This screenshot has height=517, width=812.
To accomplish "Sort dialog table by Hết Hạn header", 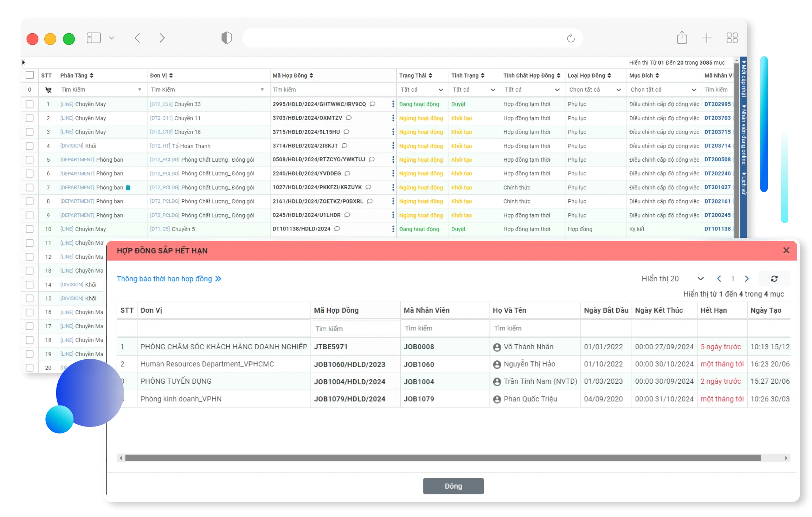I will click(x=713, y=311).
